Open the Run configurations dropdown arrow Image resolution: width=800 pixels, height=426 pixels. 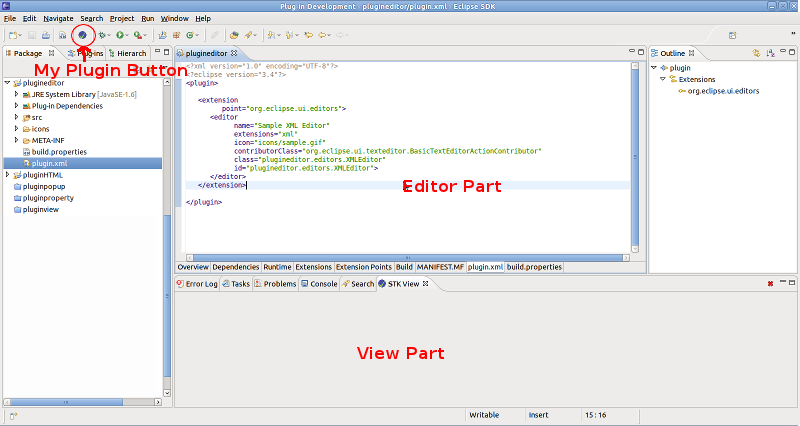pyautogui.click(x=127, y=35)
